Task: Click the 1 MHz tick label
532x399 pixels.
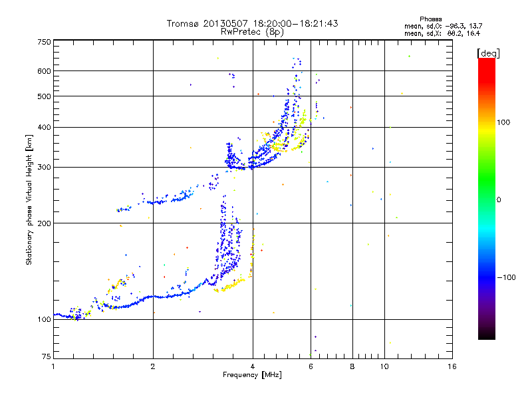Action: click(53, 366)
